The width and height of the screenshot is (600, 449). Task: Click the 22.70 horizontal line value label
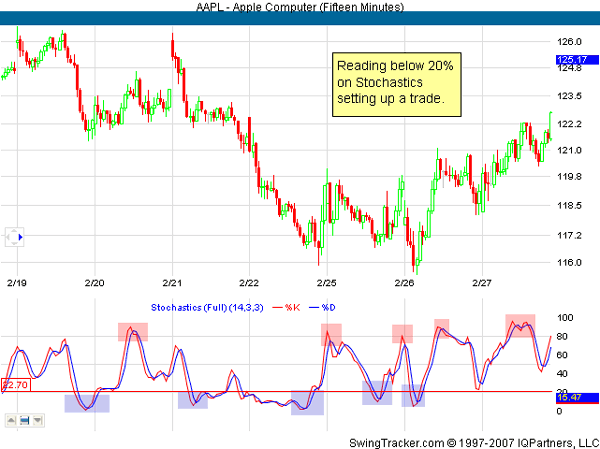pyautogui.click(x=16, y=385)
